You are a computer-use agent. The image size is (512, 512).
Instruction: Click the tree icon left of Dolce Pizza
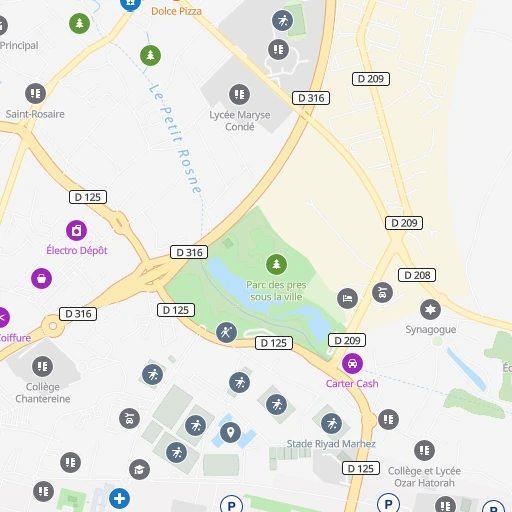[79, 23]
